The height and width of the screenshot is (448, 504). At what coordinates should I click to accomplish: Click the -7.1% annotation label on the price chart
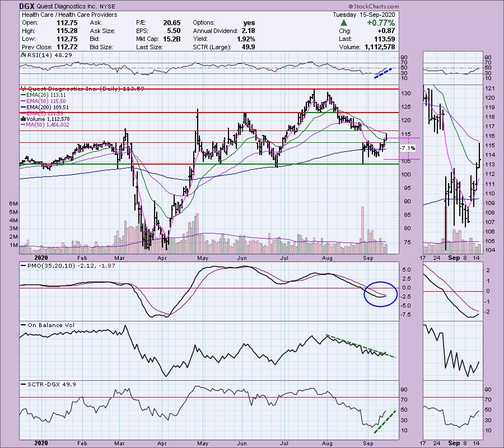(408, 148)
